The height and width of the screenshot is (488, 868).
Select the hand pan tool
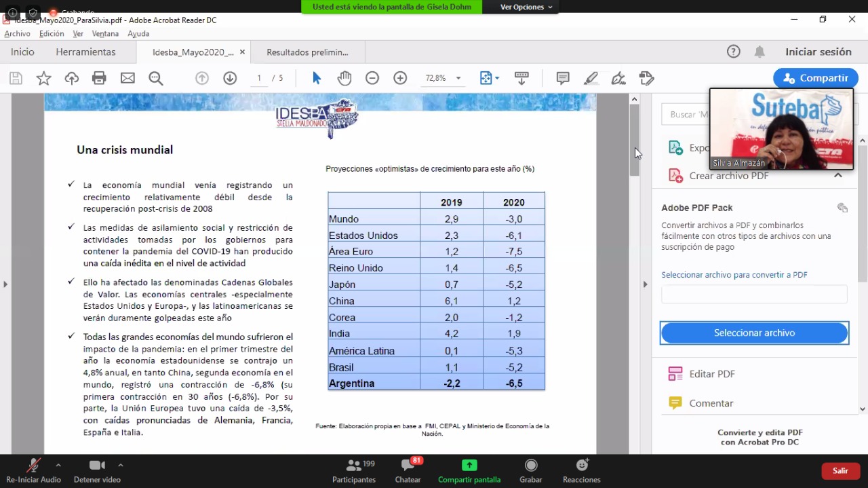344,78
